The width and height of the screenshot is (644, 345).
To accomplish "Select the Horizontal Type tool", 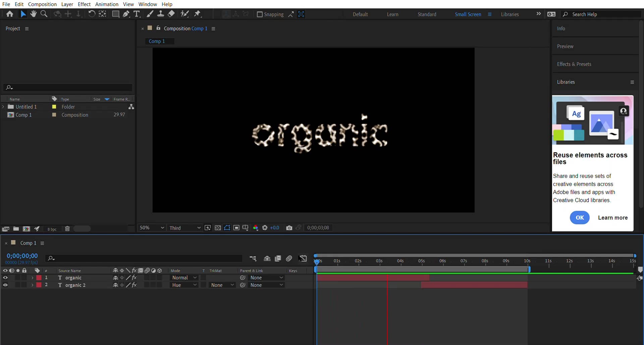I will pyautogui.click(x=137, y=14).
